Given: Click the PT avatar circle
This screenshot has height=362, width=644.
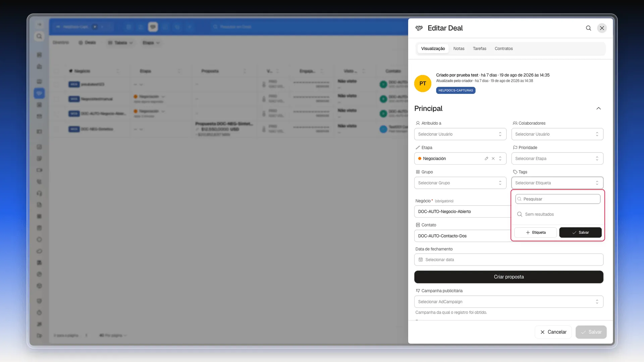Looking at the screenshot, I should [423, 83].
